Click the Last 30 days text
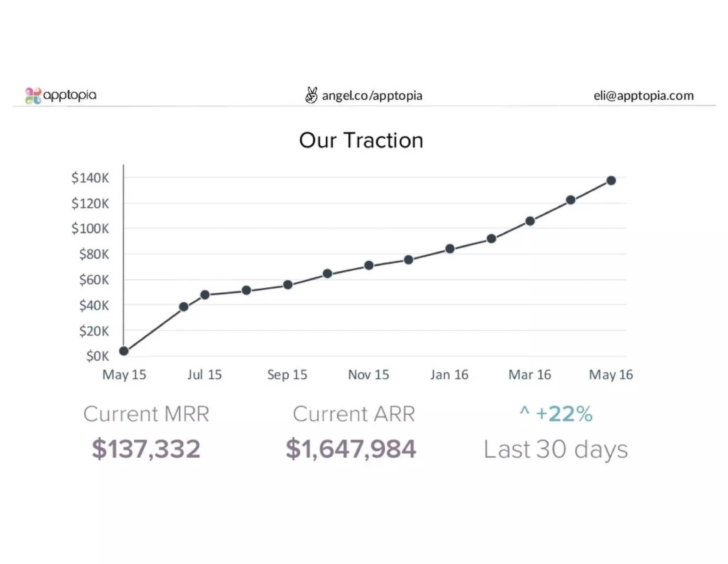The height and width of the screenshot is (564, 728). coord(556,449)
